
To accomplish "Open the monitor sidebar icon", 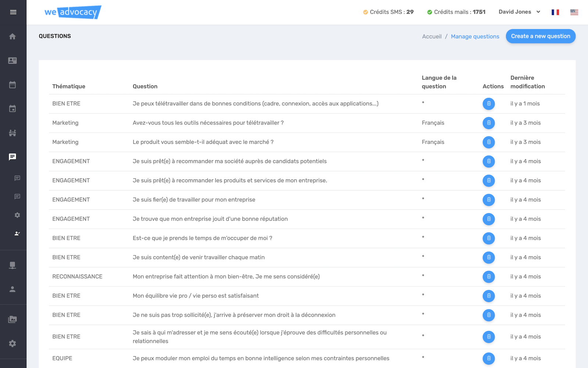I will (12, 265).
